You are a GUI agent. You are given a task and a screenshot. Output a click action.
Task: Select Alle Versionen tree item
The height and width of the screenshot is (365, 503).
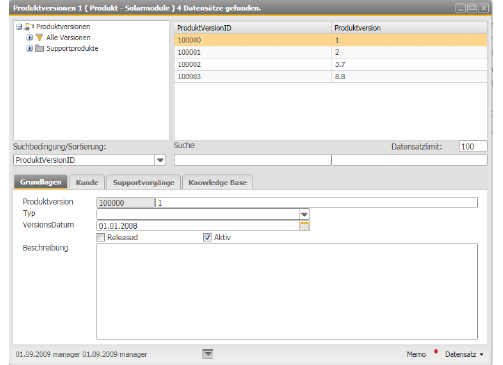(68, 37)
